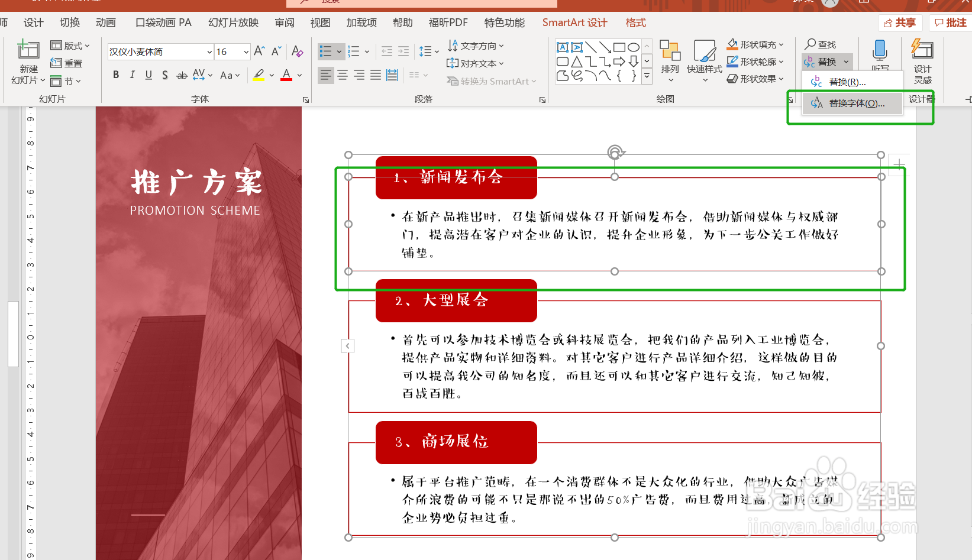Toggle underline formatting
Viewport: 972px width, 560px height.
click(x=148, y=75)
